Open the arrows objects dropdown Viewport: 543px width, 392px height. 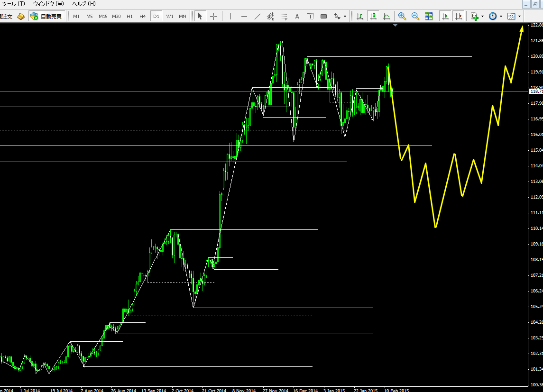click(345, 16)
